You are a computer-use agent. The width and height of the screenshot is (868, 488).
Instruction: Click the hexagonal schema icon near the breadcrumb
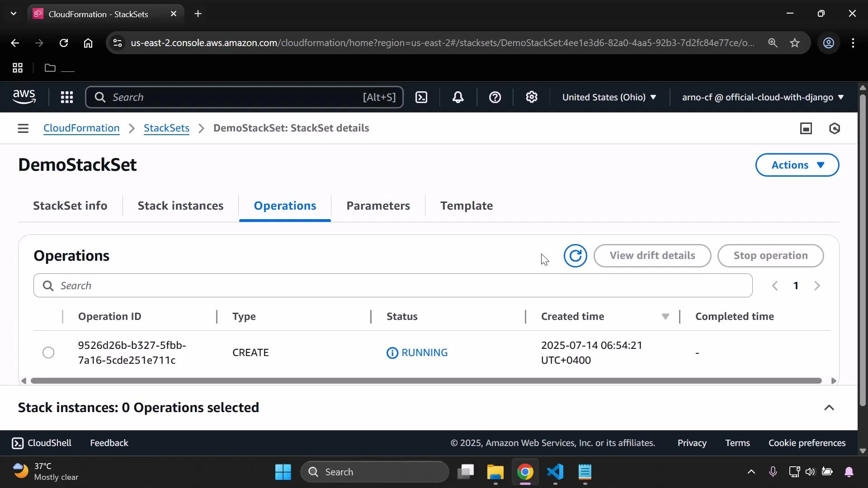pyautogui.click(x=835, y=128)
